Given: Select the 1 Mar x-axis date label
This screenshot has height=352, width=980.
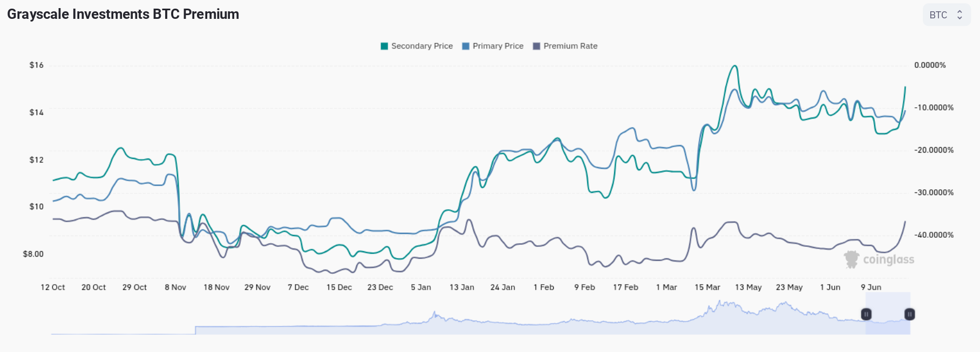Looking at the screenshot, I should (666, 287).
